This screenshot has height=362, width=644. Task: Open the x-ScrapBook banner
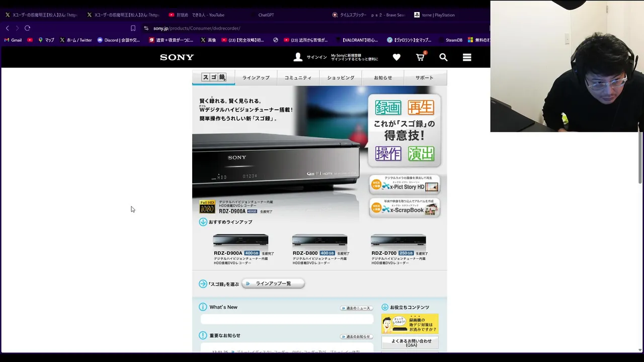[405, 208]
